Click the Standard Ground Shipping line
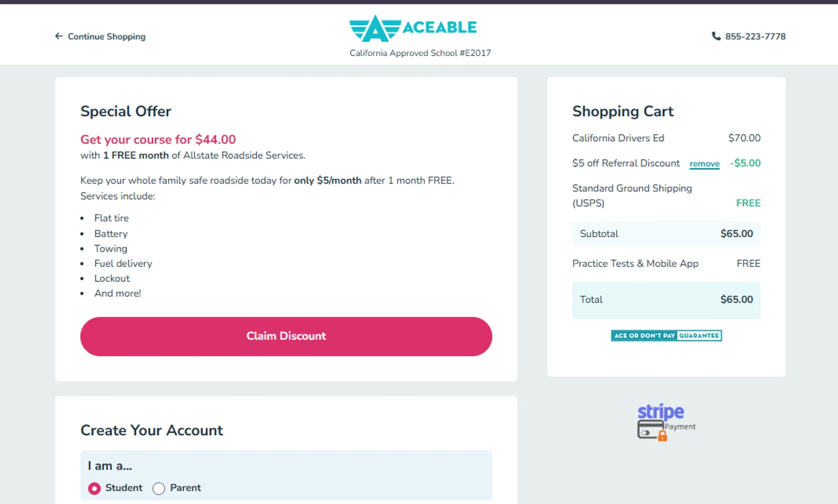Image resolution: width=838 pixels, height=504 pixels. 632,195
